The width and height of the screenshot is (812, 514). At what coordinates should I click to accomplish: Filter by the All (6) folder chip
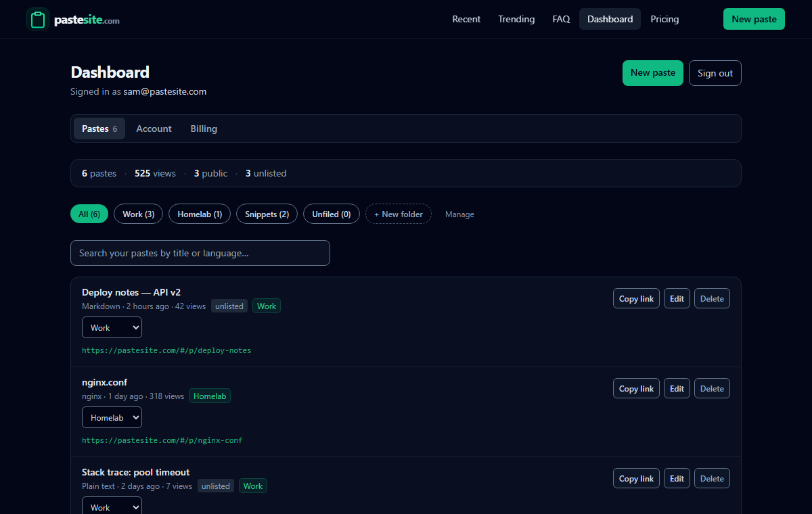coord(89,214)
